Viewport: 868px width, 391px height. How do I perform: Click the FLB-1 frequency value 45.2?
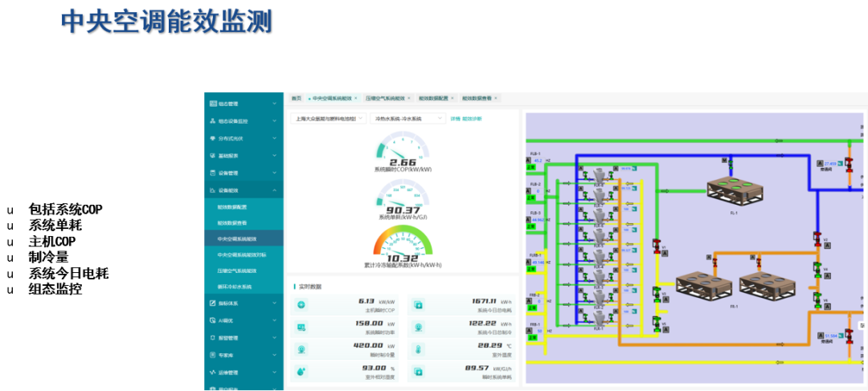pos(538,161)
